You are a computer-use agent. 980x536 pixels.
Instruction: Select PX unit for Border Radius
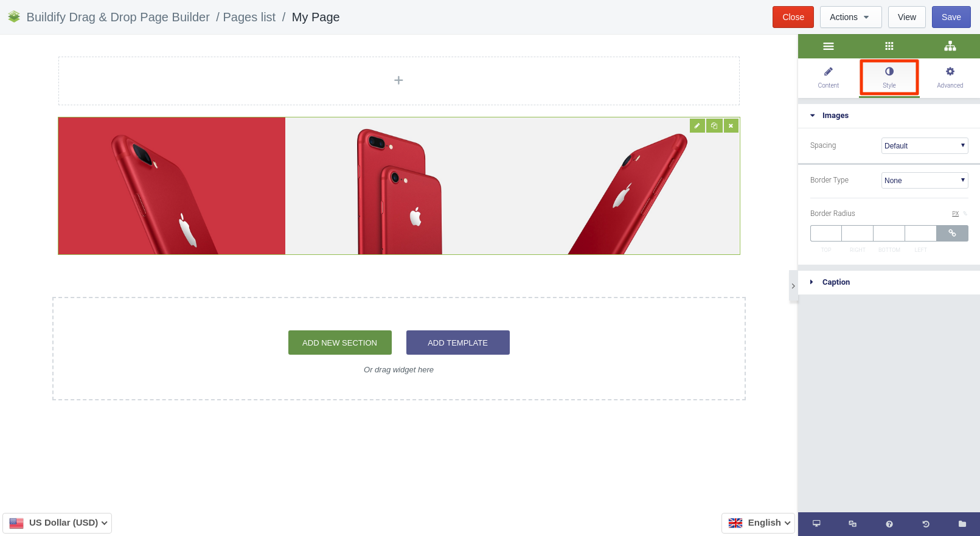955,214
